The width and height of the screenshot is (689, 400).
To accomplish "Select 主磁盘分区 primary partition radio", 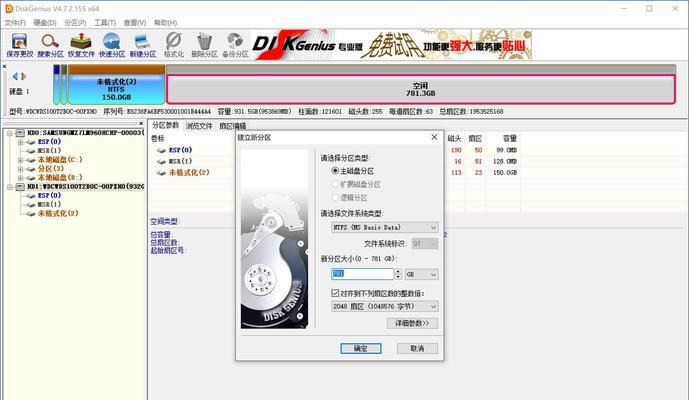I will click(x=335, y=171).
